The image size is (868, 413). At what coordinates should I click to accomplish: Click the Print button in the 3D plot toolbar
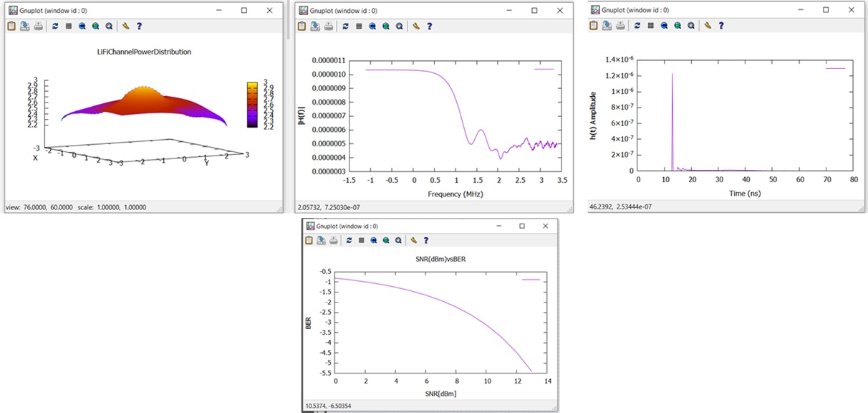click(x=37, y=26)
